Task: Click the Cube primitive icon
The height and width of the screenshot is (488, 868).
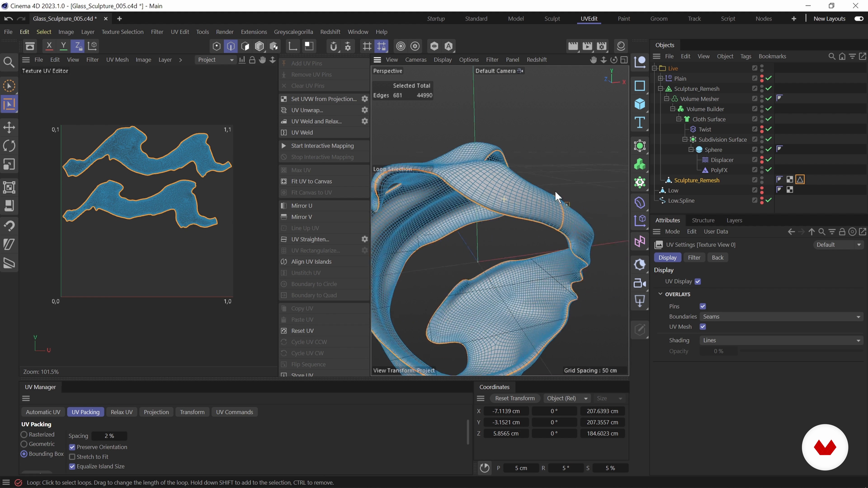Action: click(x=639, y=104)
